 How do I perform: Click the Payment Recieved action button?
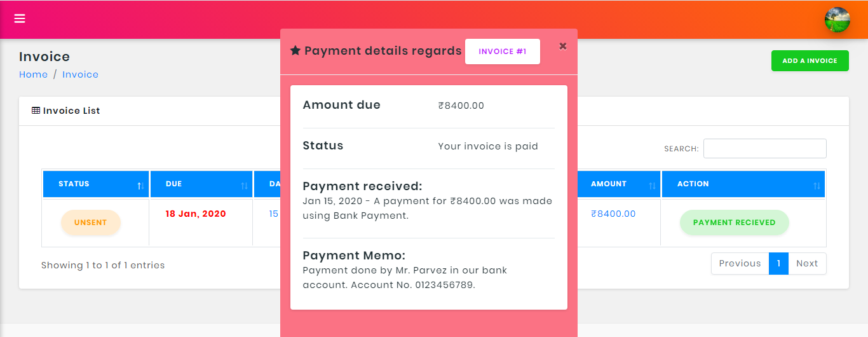coord(734,223)
